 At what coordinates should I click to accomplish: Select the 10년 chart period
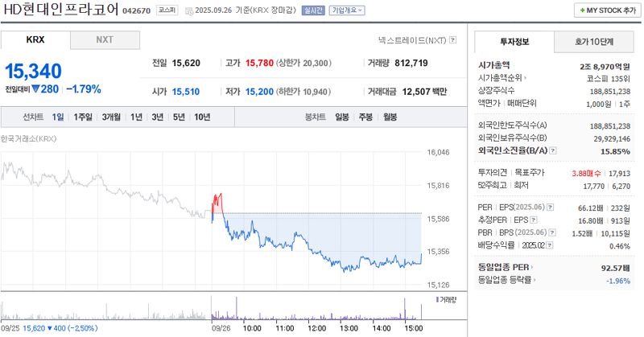(202, 117)
